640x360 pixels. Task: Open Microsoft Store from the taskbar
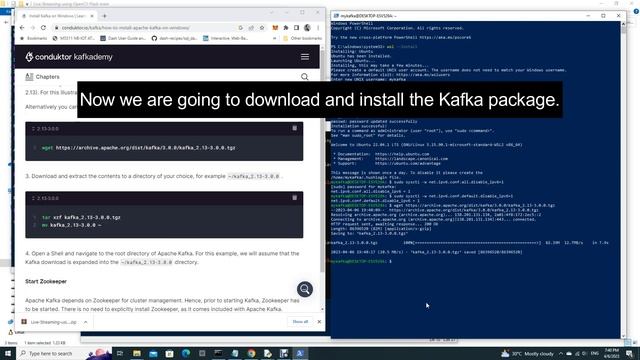(169, 353)
